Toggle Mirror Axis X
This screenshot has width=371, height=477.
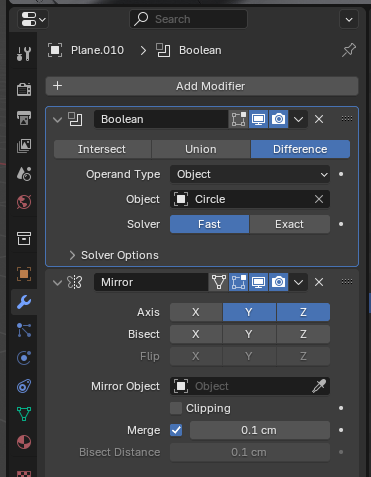pos(196,312)
